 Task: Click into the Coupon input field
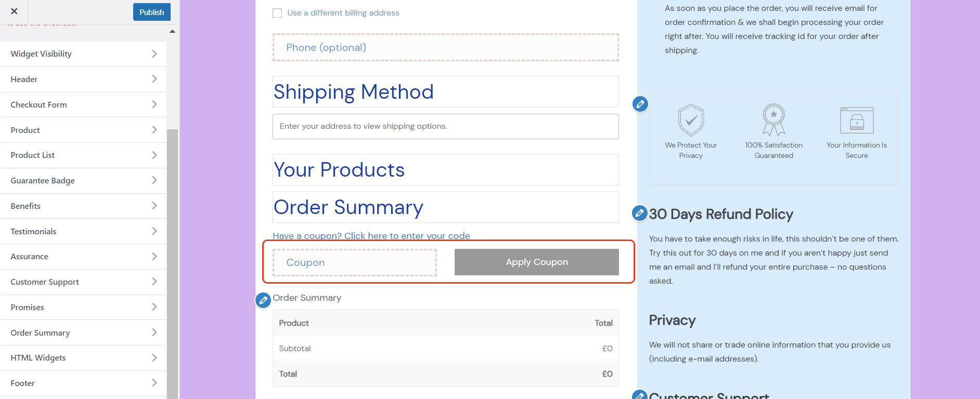355,262
